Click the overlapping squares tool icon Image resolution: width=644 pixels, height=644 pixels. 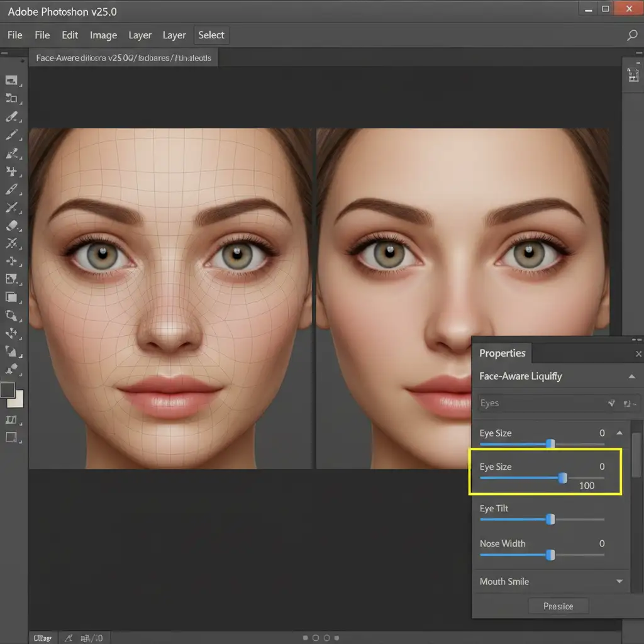click(x=12, y=297)
